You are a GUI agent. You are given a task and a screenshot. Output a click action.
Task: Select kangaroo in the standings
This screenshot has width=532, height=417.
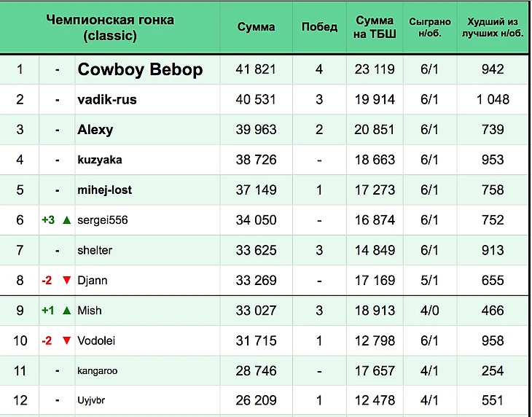click(x=98, y=371)
